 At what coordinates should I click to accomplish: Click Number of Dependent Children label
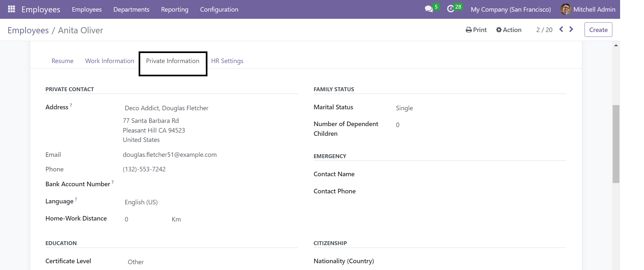point(346,129)
